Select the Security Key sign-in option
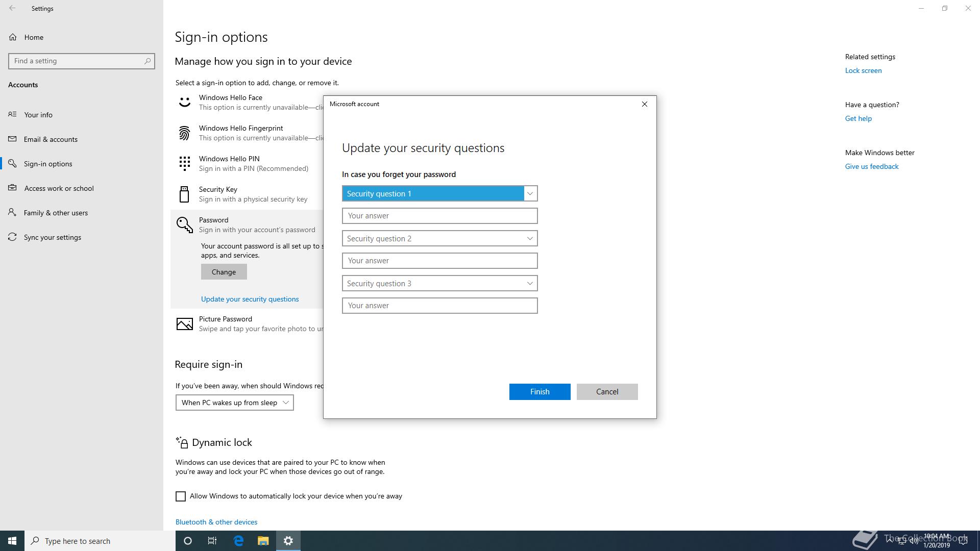This screenshot has height=551, width=980. 247,194
